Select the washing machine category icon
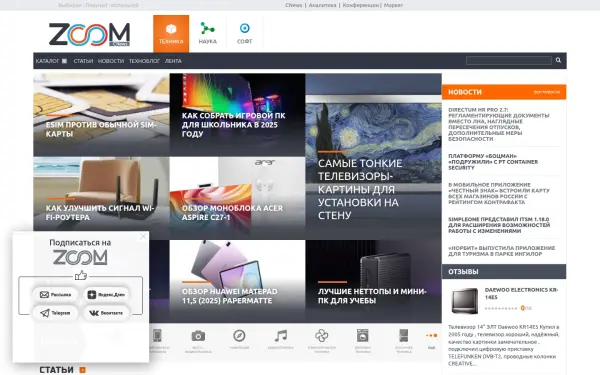 (x=362, y=336)
